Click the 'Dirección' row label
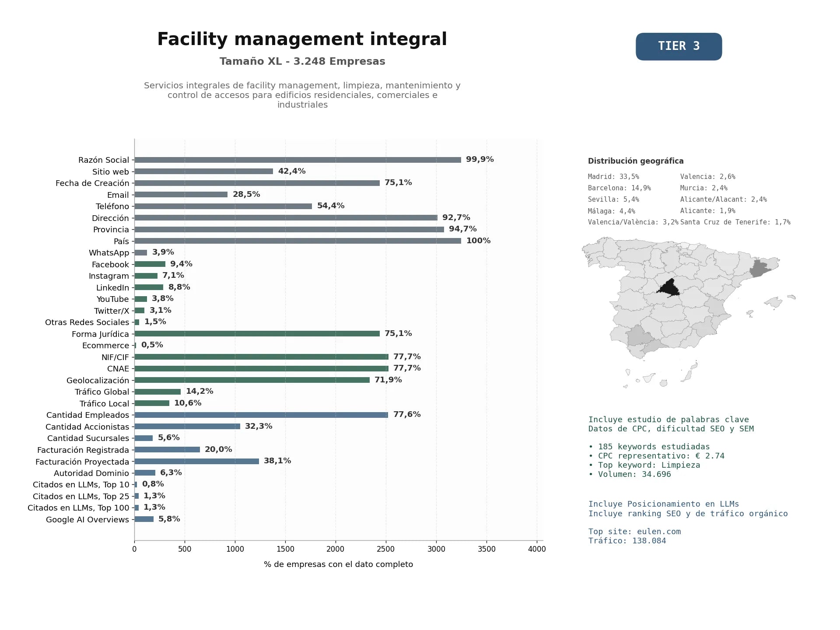This screenshot has width=840, height=630. (110, 218)
